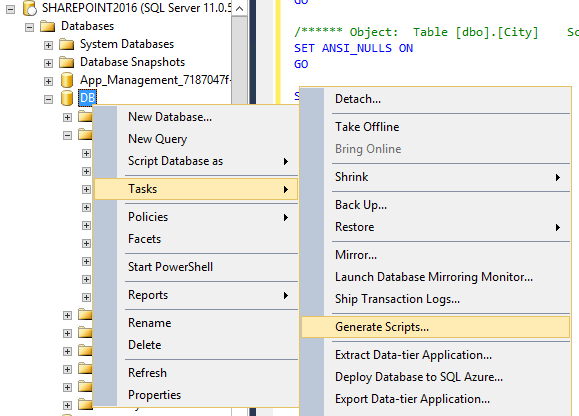Collapse the Databases folder node

29,27
